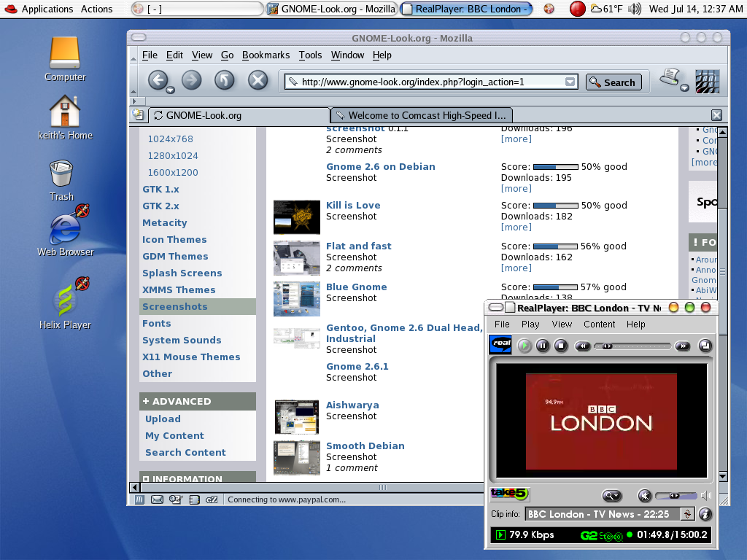Open Composer from Mozilla status bar
The image size is (747, 560).
(x=175, y=499)
